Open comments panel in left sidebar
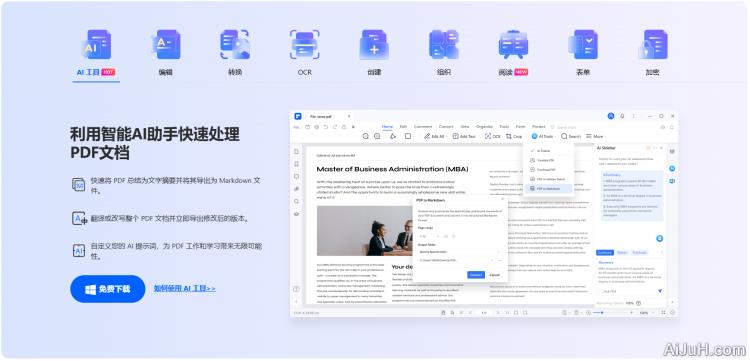Image resolution: width=750 pixels, height=361 pixels. tap(297, 176)
